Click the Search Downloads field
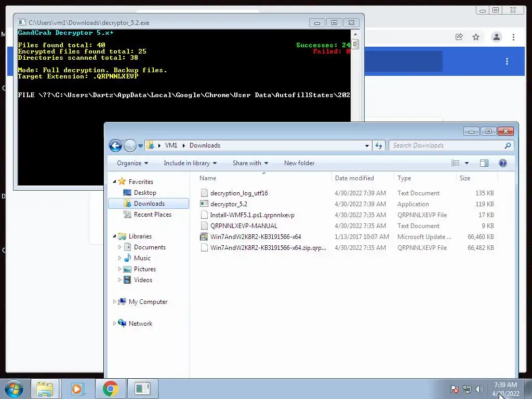 (451, 145)
